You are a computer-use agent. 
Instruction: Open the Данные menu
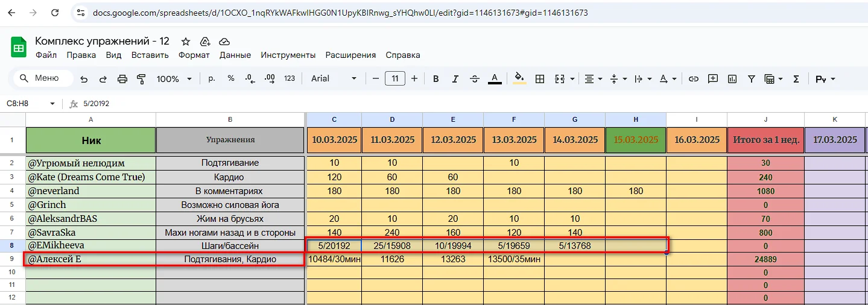235,55
